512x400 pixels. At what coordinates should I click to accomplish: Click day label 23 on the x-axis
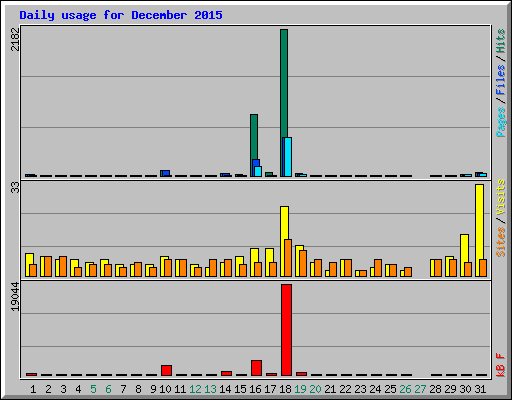(360, 389)
